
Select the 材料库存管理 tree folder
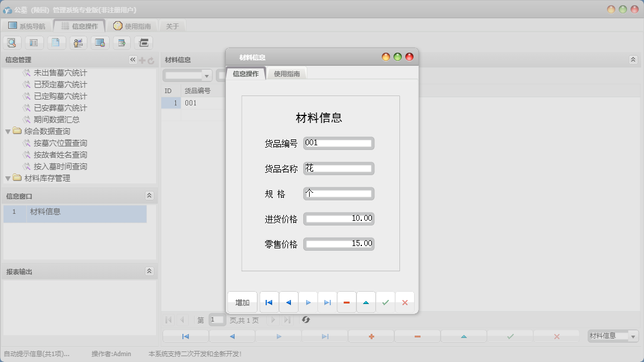pos(47,178)
